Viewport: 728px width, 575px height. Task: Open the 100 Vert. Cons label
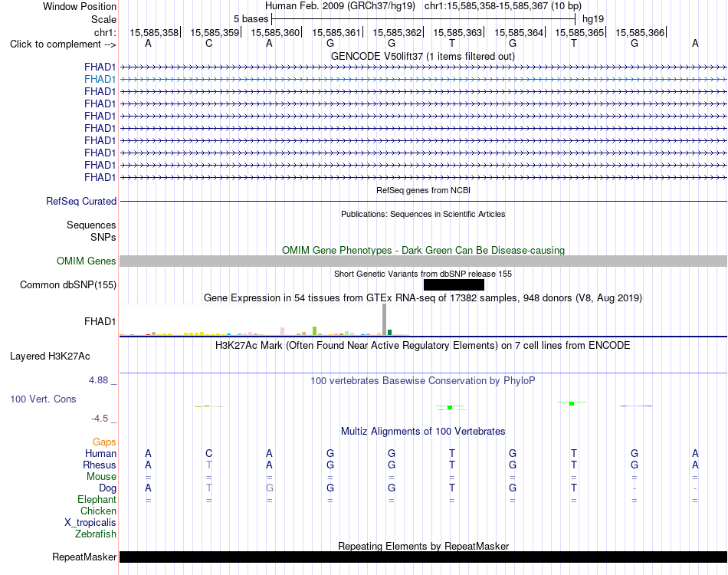(x=43, y=399)
